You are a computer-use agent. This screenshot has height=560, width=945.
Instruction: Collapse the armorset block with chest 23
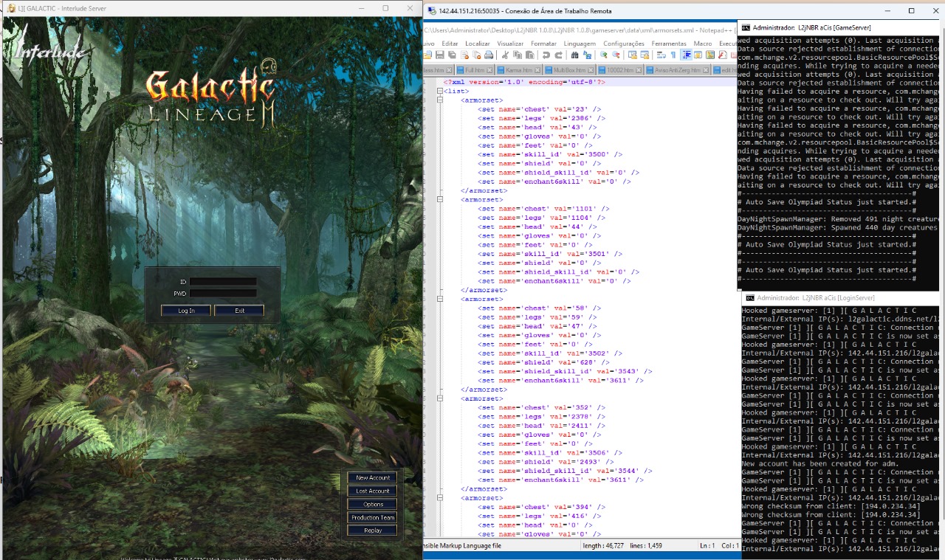(440, 100)
